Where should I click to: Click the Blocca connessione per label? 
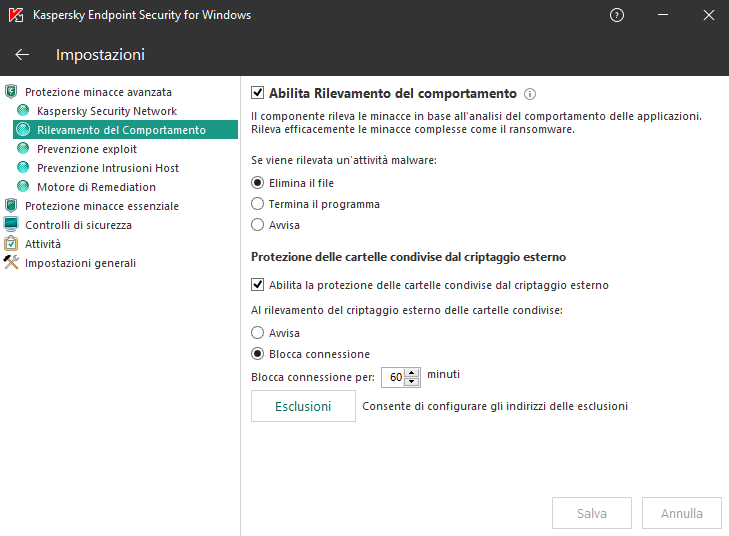pos(313,377)
